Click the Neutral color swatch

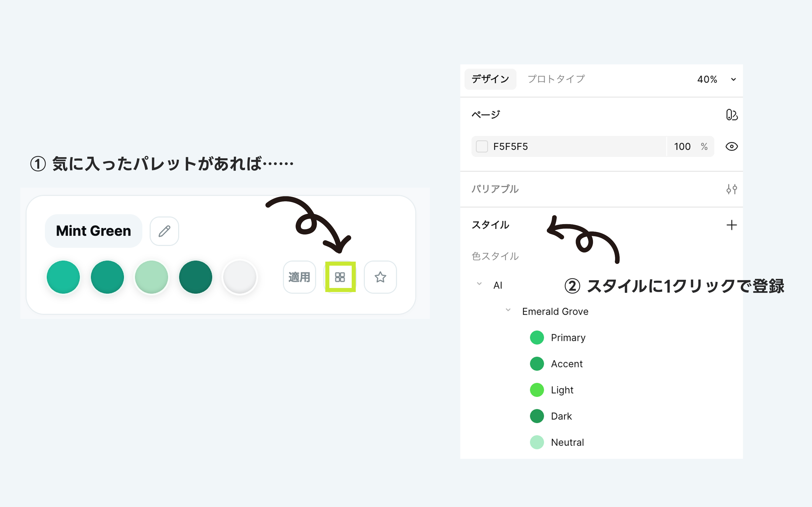(x=537, y=442)
